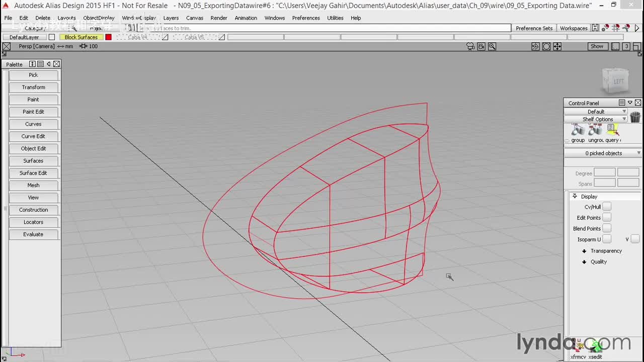Toggle the Catia V5 layer diagonal box
The width and height of the screenshot is (644, 362).
click(x=222, y=37)
